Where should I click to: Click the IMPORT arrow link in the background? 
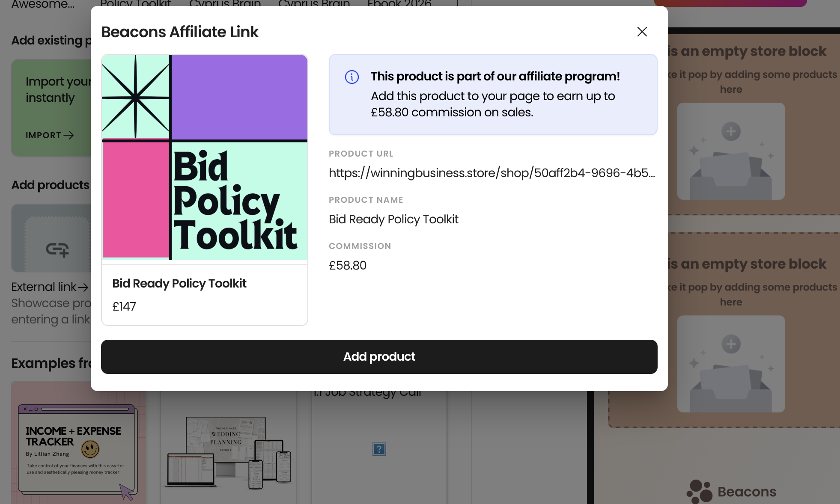point(50,135)
